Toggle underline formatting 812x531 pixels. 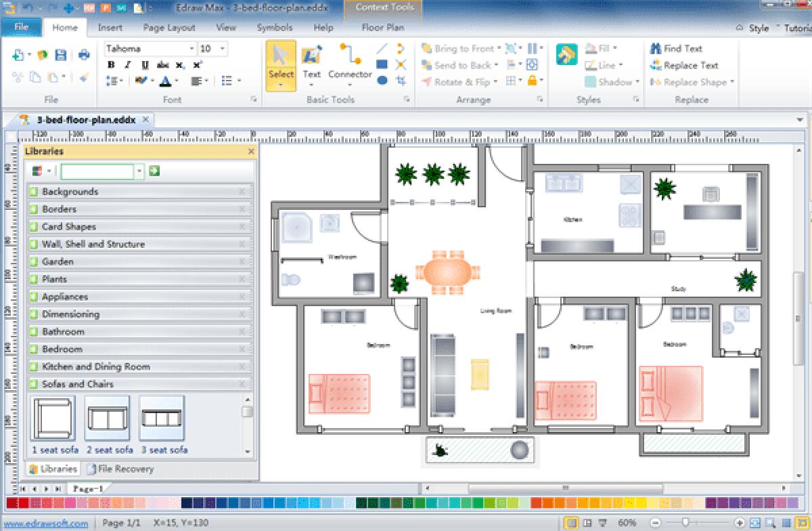(145, 64)
